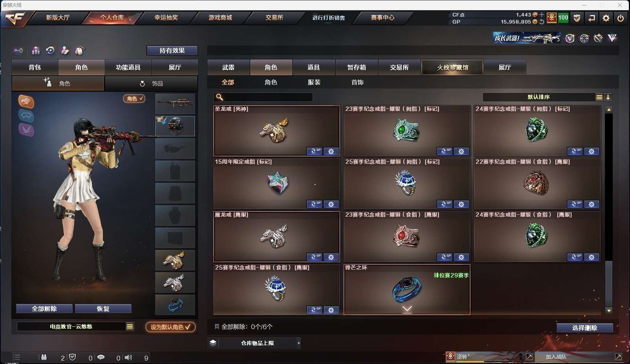
Task: Select the orange eagle team icon
Action: [x=26, y=102]
